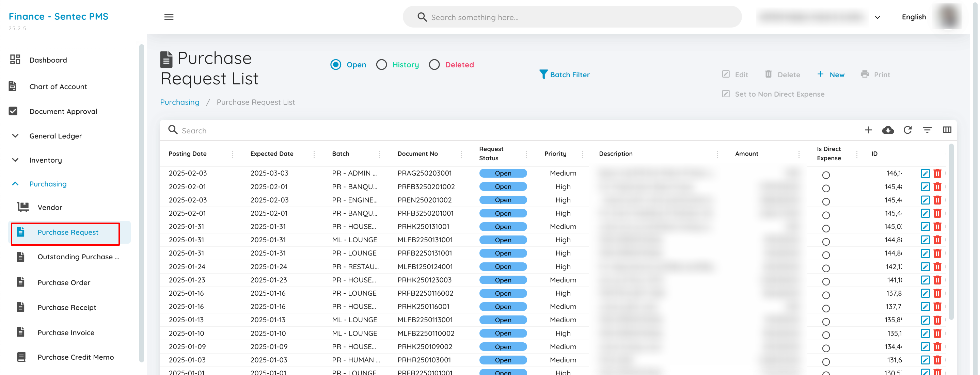Refresh the purchase request table
Screen dimensions: 980x375
pos(908,130)
